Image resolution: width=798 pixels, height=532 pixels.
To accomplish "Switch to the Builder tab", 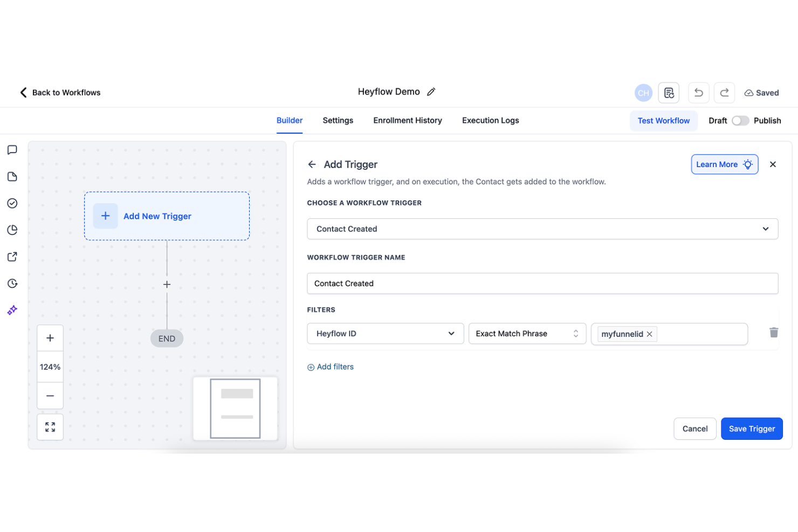I will [290, 121].
